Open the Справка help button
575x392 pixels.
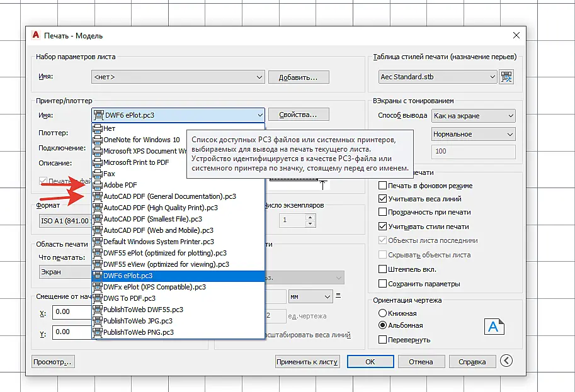tap(472, 362)
